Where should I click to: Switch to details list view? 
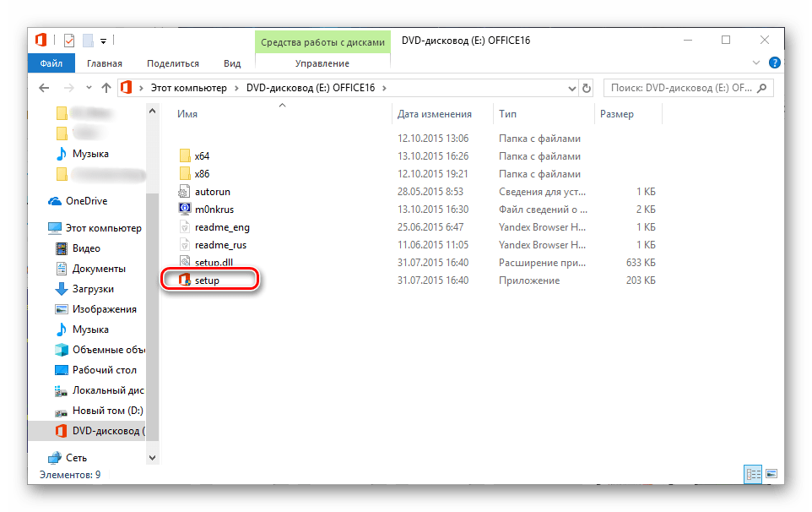(752, 475)
